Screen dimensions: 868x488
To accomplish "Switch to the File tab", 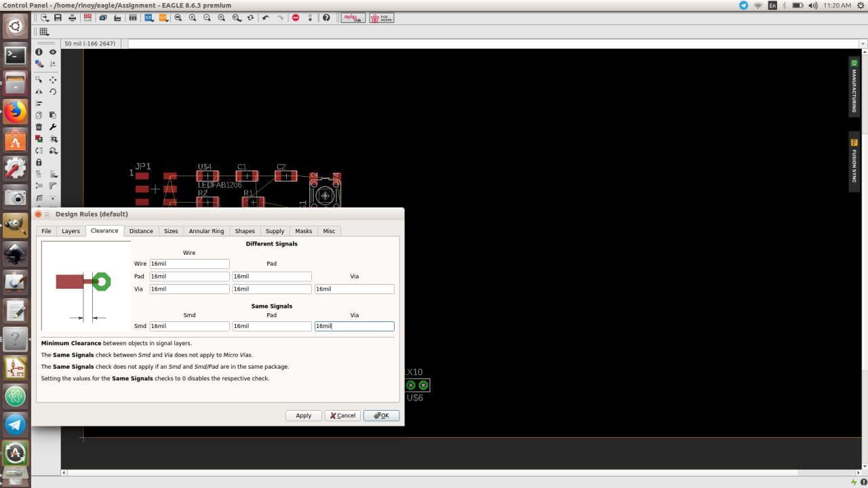I will coord(46,231).
